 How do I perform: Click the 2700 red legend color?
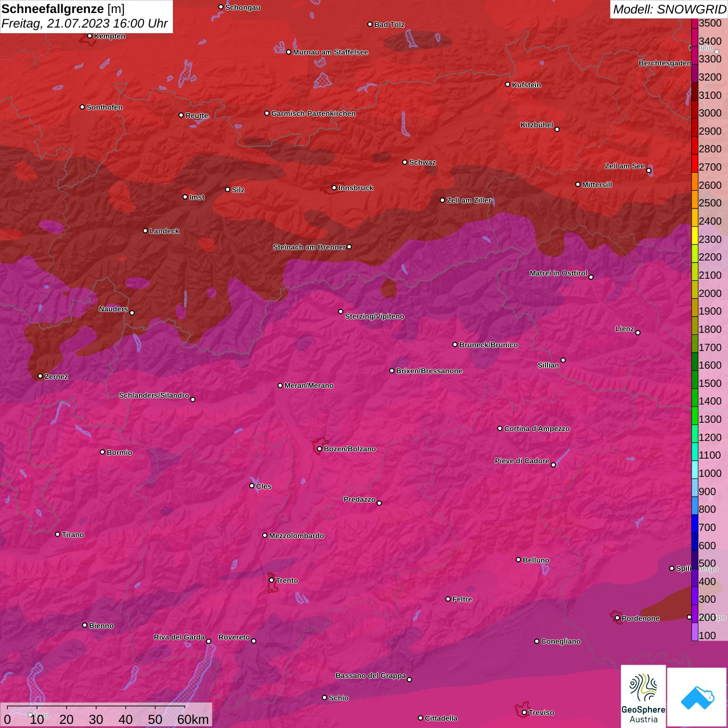coord(695,163)
